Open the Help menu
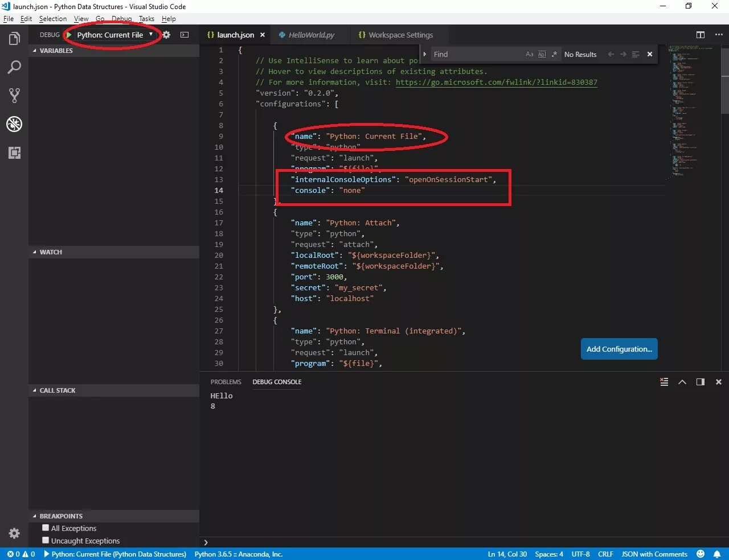729x560 pixels. 169,19
